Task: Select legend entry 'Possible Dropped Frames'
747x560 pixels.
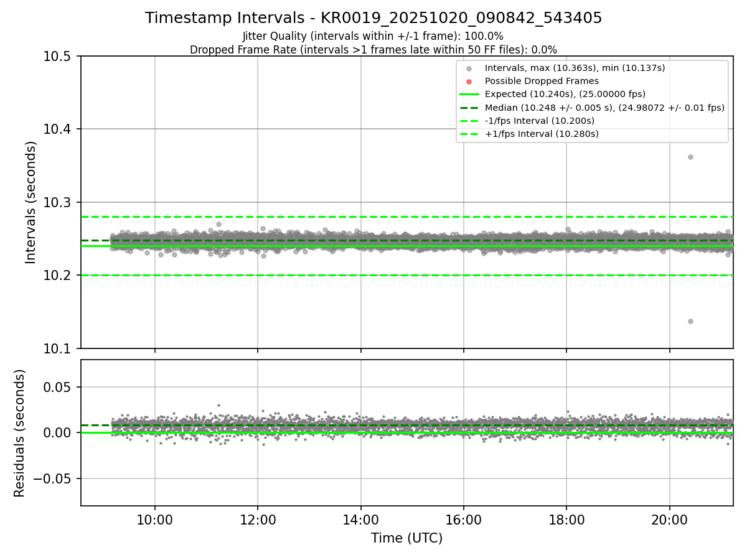Action: pos(542,81)
